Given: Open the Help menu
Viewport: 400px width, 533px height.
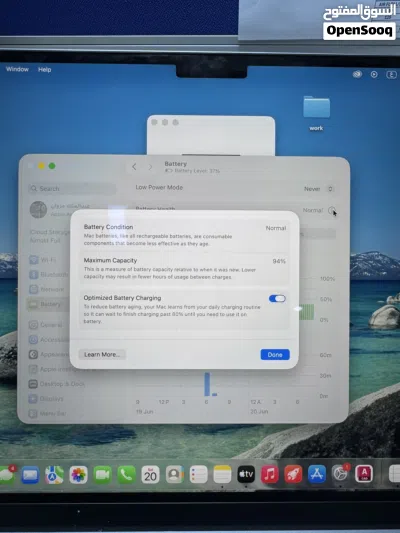Looking at the screenshot, I should tap(45, 70).
